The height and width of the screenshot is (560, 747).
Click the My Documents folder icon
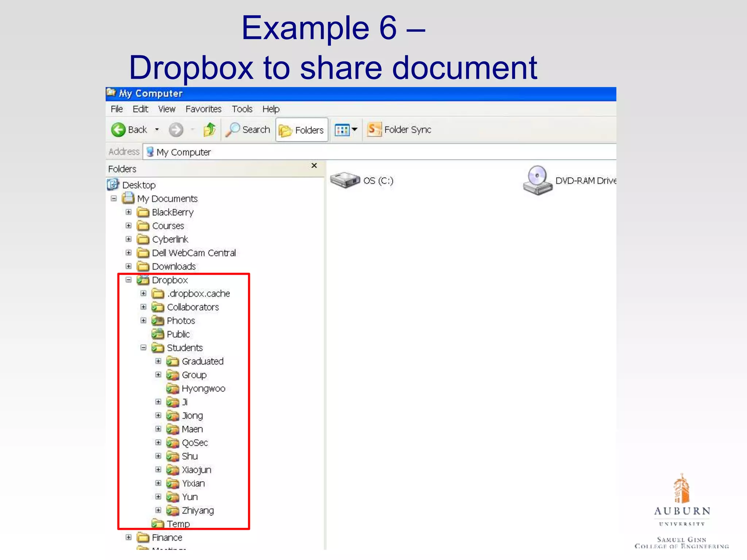(128, 198)
